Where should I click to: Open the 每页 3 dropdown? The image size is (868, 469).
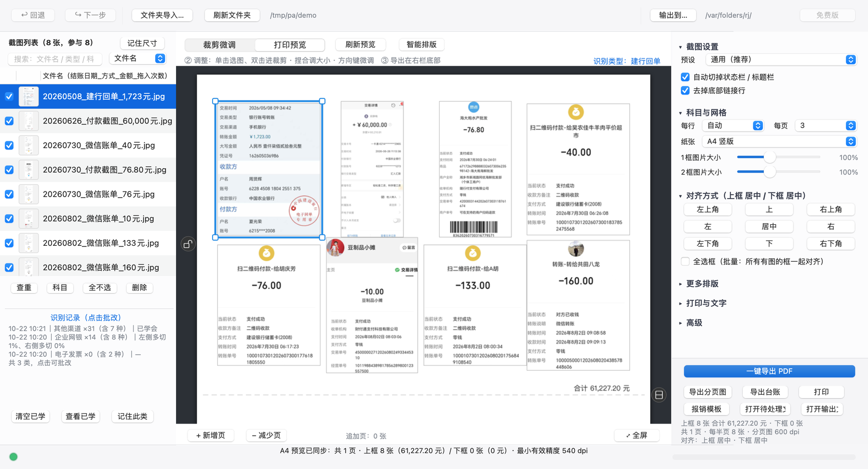(x=826, y=125)
